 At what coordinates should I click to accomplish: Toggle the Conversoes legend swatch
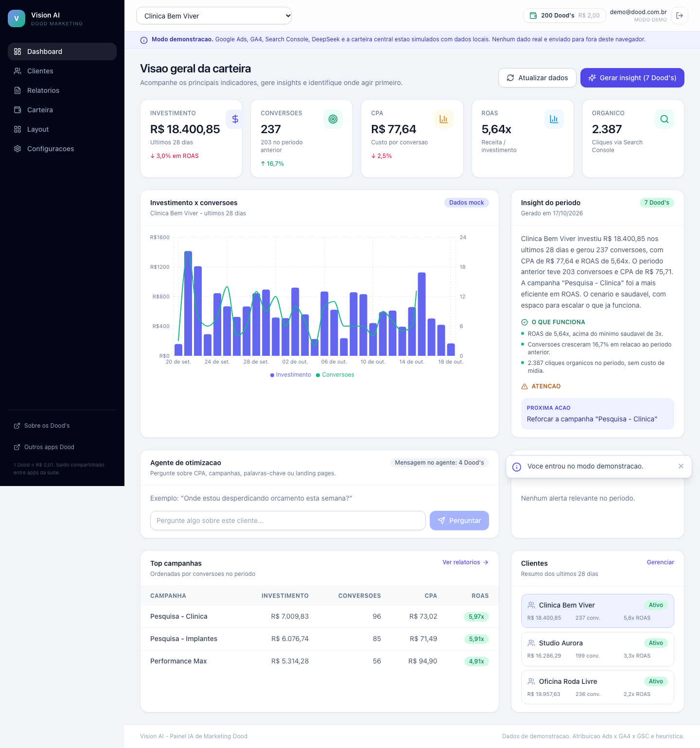[318, 375]
